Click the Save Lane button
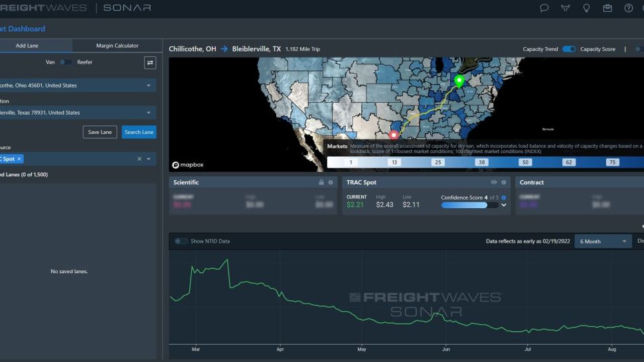 point(100,132)
